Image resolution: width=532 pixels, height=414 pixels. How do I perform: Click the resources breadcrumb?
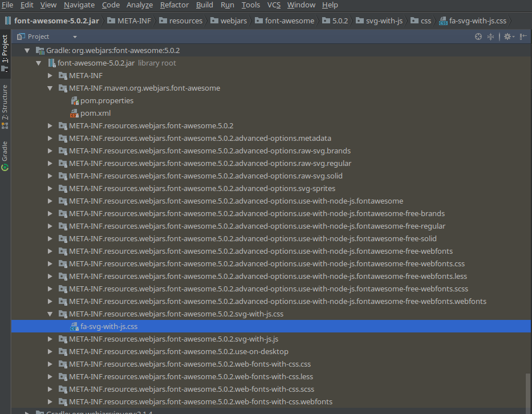coord(181,21)
